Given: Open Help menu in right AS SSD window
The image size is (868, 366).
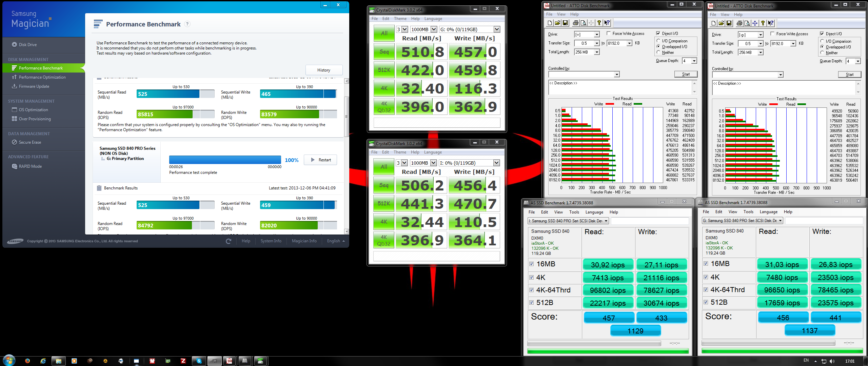Looking at the screenshot, I should 788,212.
